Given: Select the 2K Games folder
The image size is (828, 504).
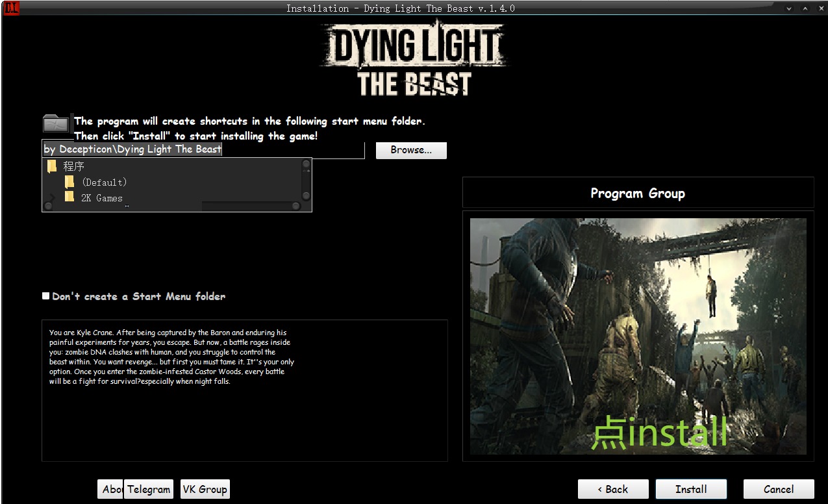Looking at the screenshot, I should click(x=102, y=198).
